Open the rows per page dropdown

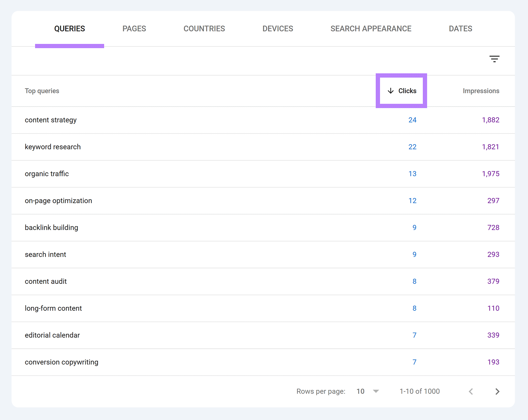[367, 391]
